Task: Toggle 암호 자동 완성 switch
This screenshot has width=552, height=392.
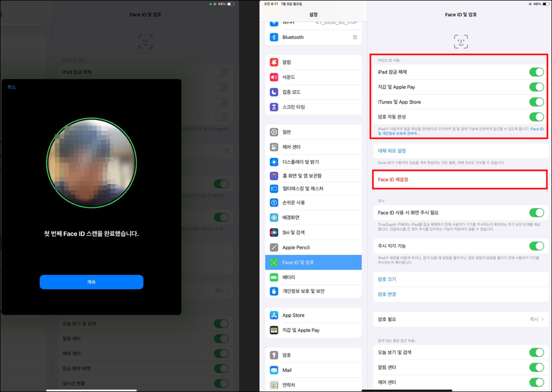Action: tap(537, 117)
